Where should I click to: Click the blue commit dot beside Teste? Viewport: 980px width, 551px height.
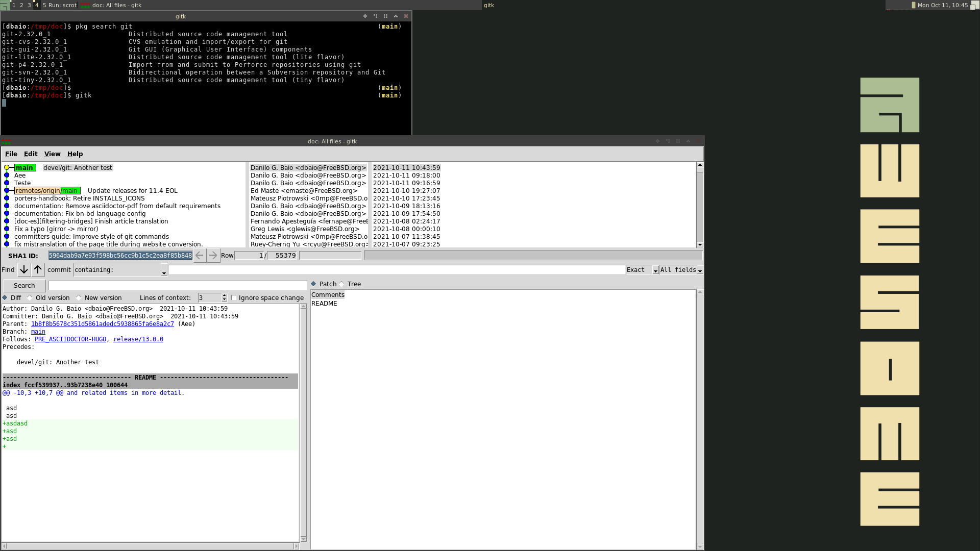(x=7, y=183)
